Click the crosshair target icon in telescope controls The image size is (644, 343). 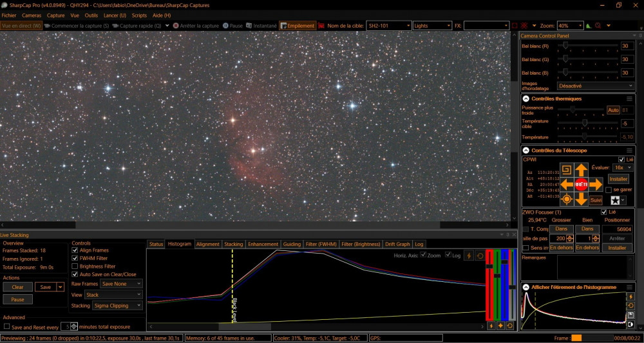[567, 199]
